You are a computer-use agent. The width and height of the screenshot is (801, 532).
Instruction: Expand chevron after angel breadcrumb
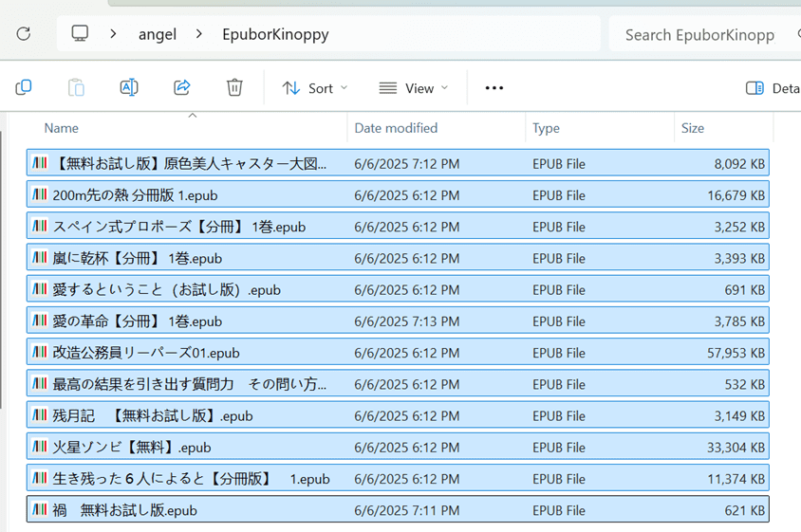click(x=199, y=34)
